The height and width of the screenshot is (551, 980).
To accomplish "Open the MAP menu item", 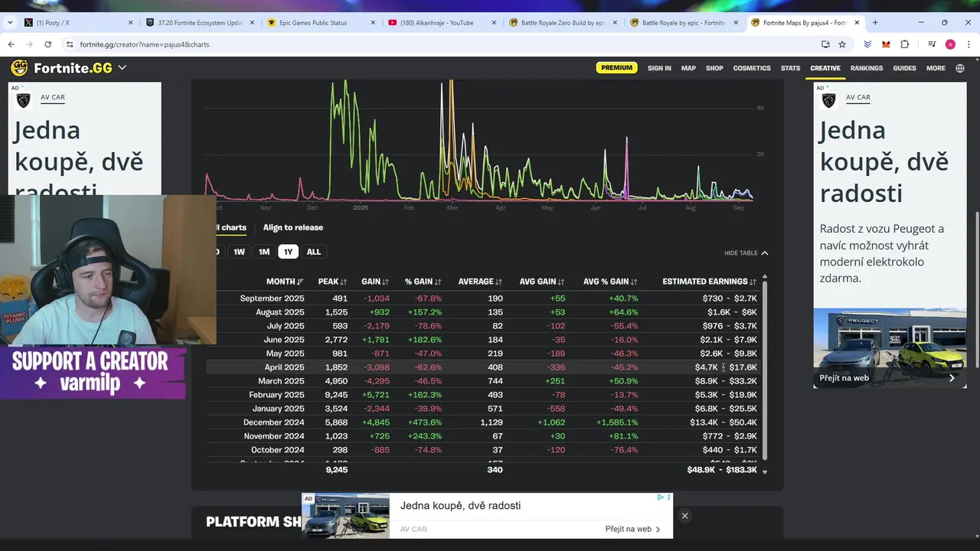I will coord(688,68).
